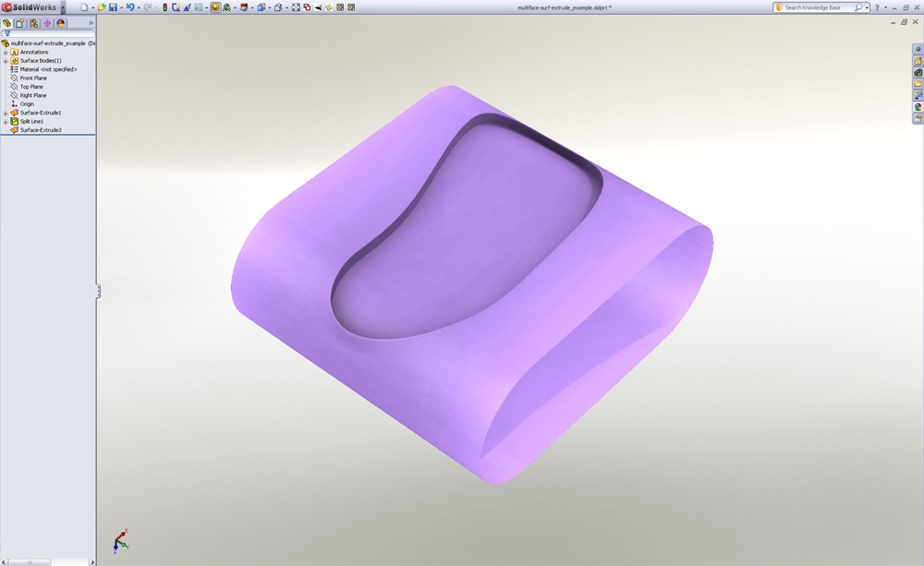Click the New document icon

tap(83, 7)
